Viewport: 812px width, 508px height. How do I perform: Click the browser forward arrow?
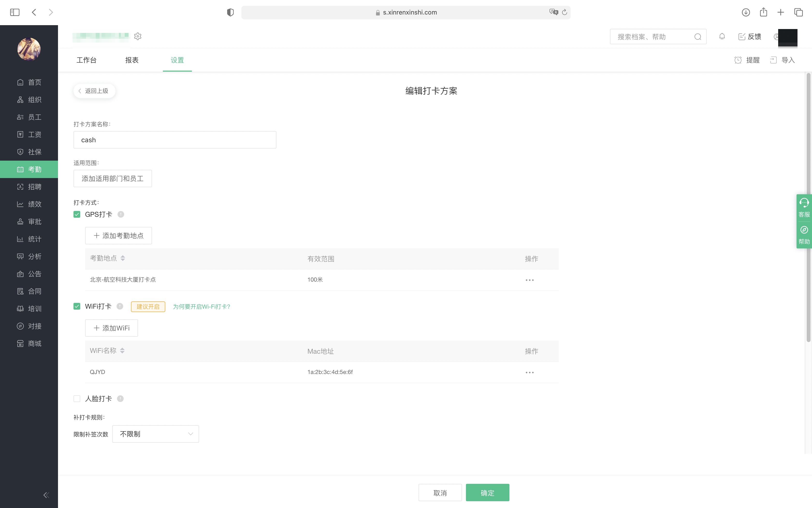point(51,12)
